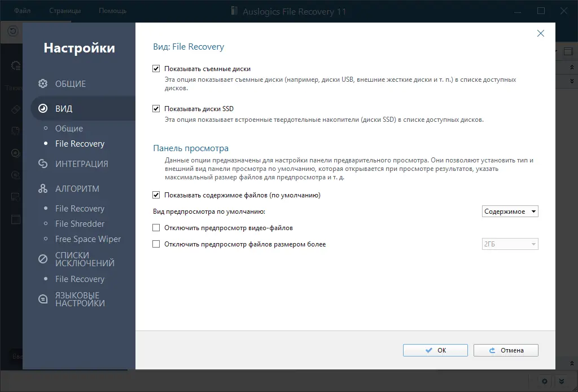
Task: Click the СПИСКИ ИСКЛЮЧЕНИЙ blocked-circle icon
Action: click(43, 259)
